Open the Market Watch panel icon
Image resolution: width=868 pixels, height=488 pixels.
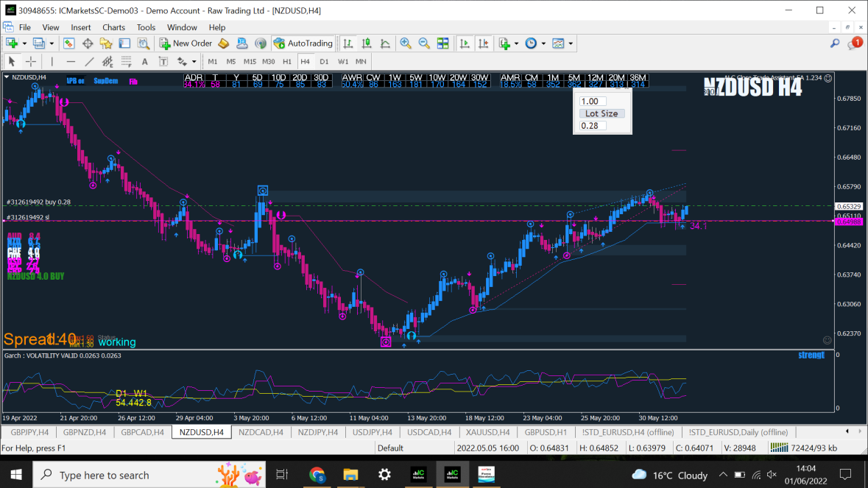[68, 43]
